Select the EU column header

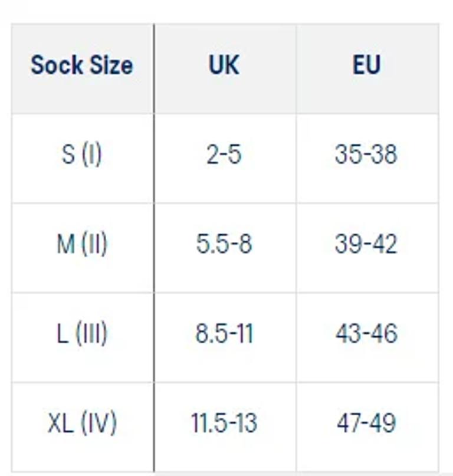[366, 65]
